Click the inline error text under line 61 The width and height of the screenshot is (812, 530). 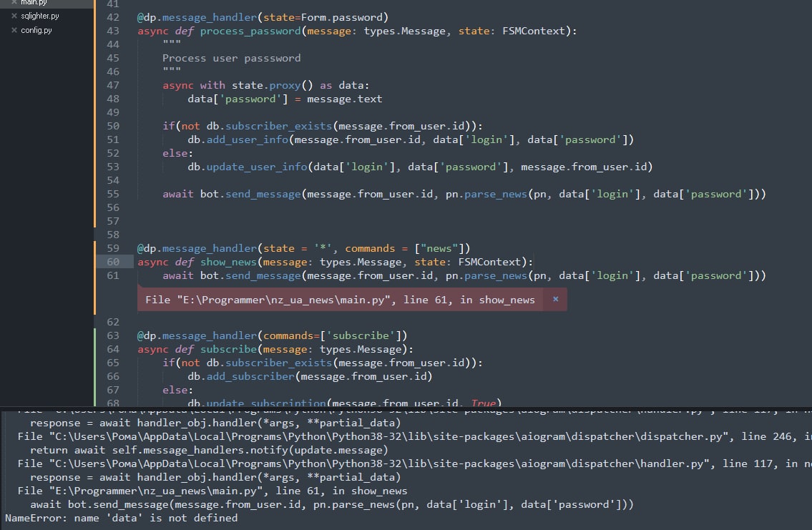point(340,300)
